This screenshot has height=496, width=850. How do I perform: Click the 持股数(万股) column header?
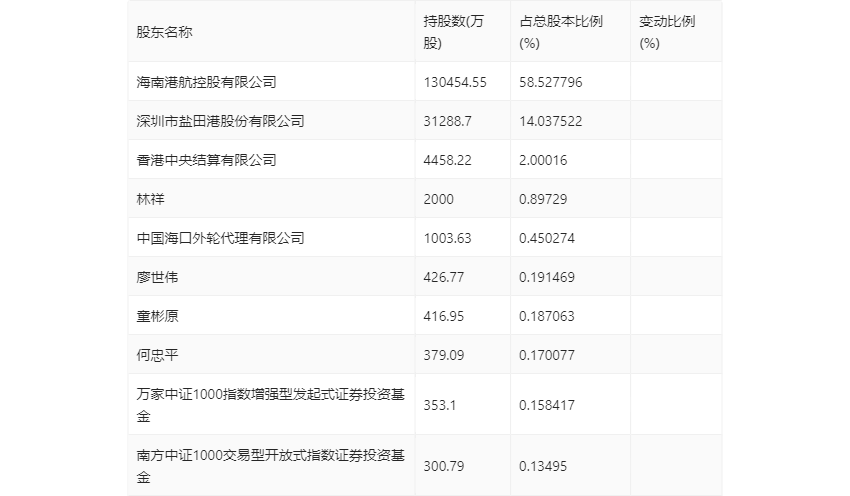[453, 33]
